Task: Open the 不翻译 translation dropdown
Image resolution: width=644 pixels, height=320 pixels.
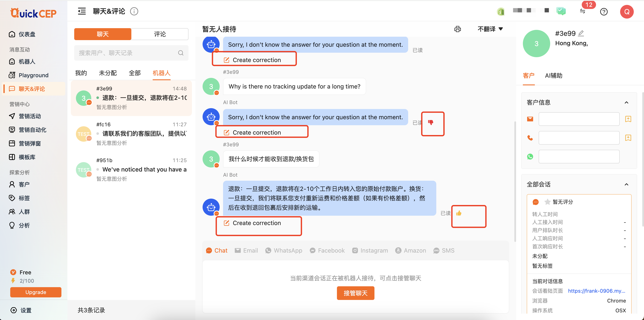Action: 490,29
